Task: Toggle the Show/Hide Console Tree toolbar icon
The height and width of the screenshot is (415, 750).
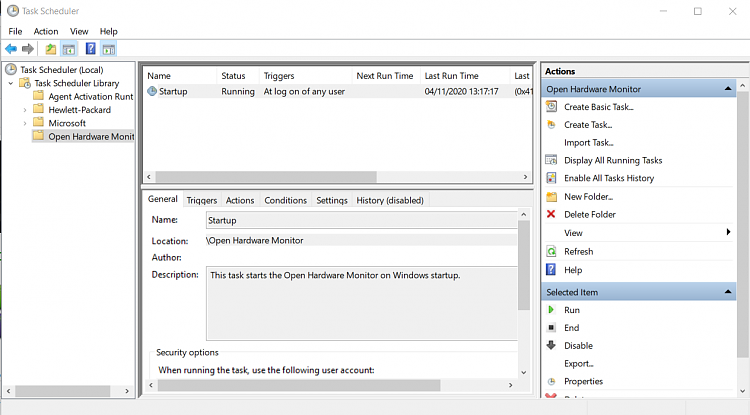Action: click(69, 49)
